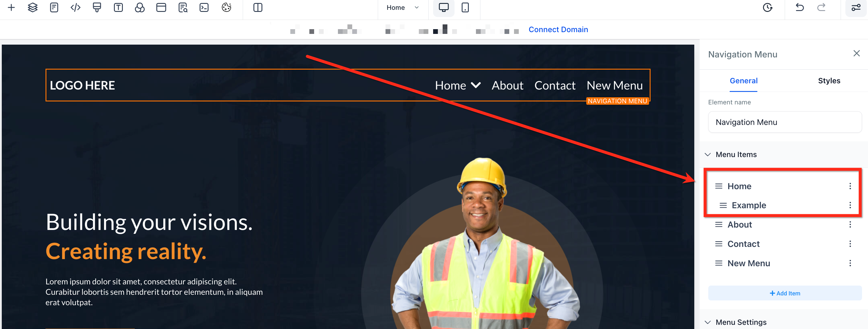Switch to mobile preview mode
Viewport: 868px width, 329px height.
point(465,7)
